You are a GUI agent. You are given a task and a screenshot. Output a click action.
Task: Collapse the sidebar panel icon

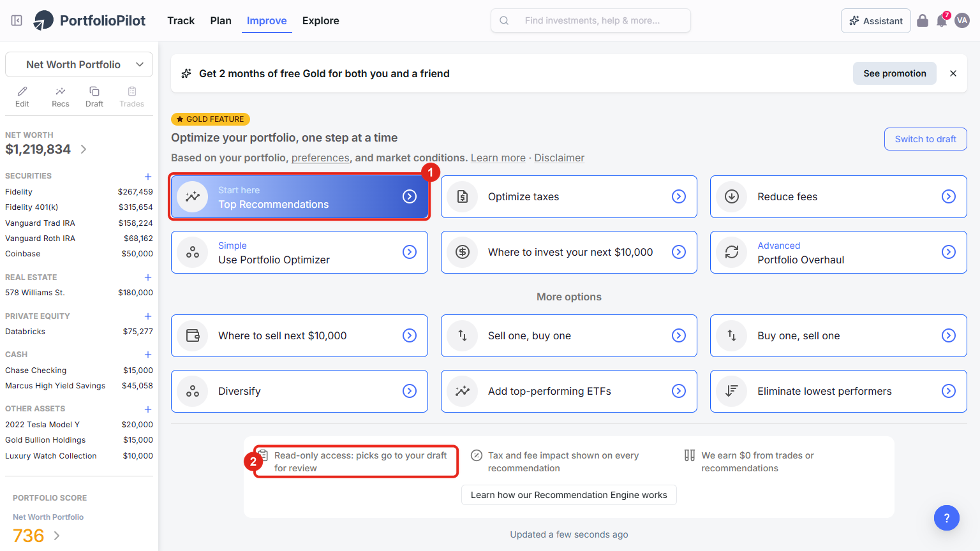tap(17, 20)
